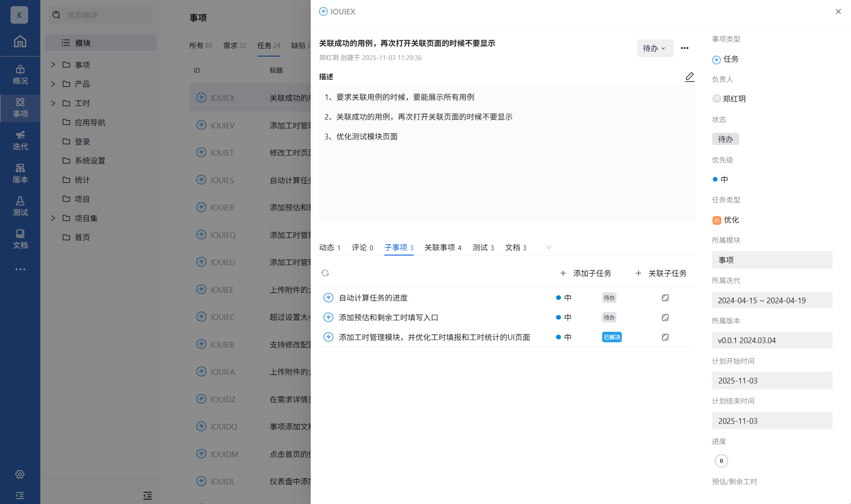Go to 测试 in the sidebar
The width and height of the screenshot is (851, 504).
pyautogui.click(x=20, y=206)
